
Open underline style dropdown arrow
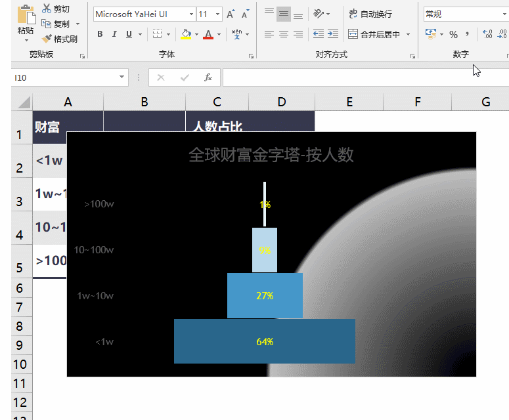140,34
